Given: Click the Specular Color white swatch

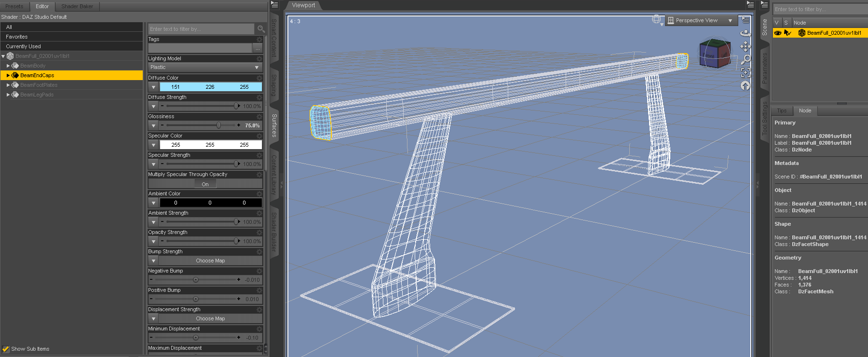Looking at the screenshot, I should pos(211,145).
